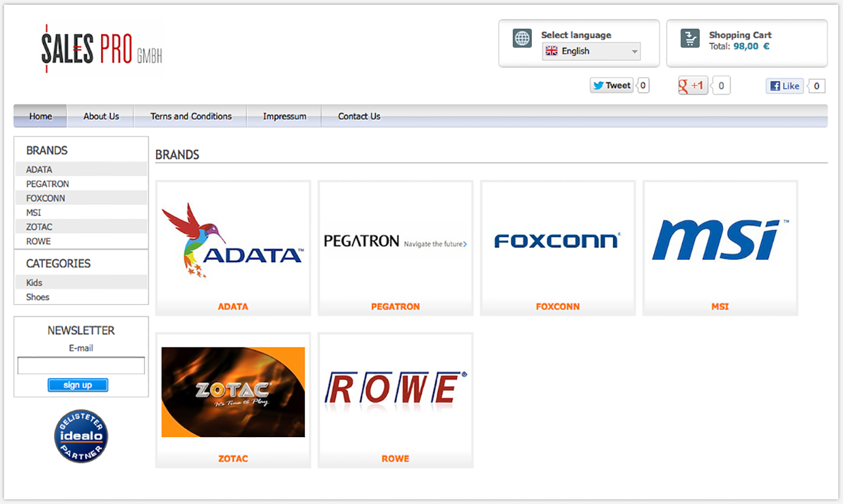Click the orange ZOTAC caption link

(233, 459)
